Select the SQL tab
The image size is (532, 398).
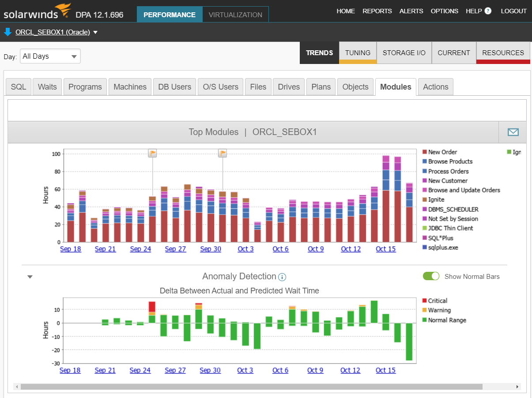pos(19,87)
